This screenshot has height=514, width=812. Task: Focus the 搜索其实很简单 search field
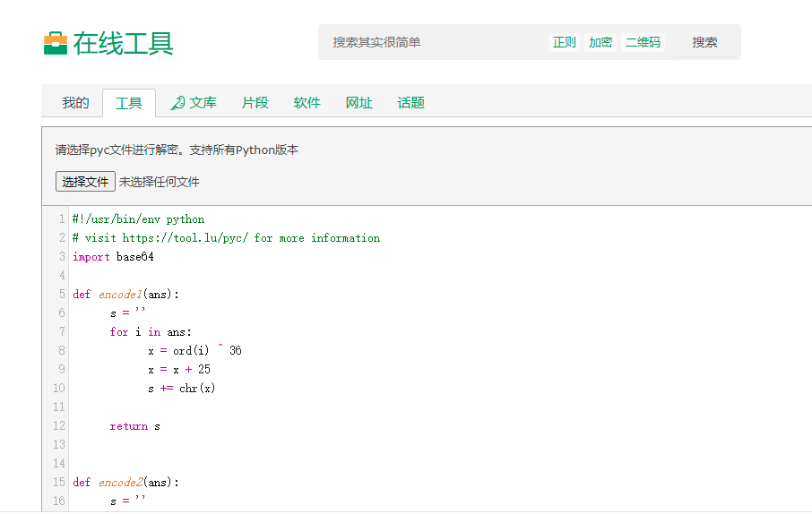[x=435, y=42]
